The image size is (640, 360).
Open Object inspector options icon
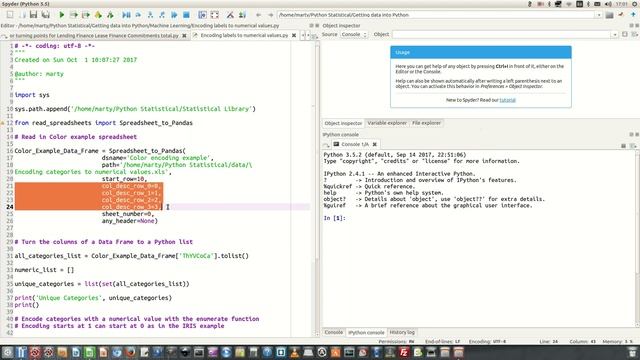pos(634,35)
